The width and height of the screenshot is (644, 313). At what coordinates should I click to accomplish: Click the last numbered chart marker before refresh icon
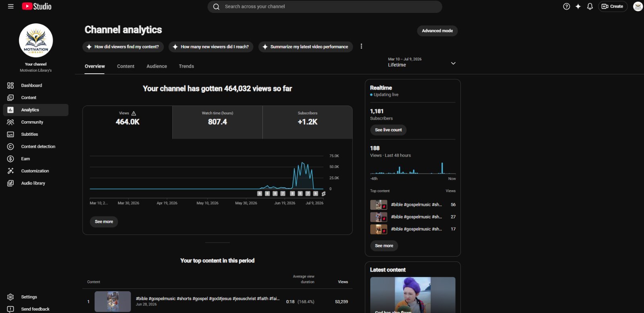click(x=316, y=194)
